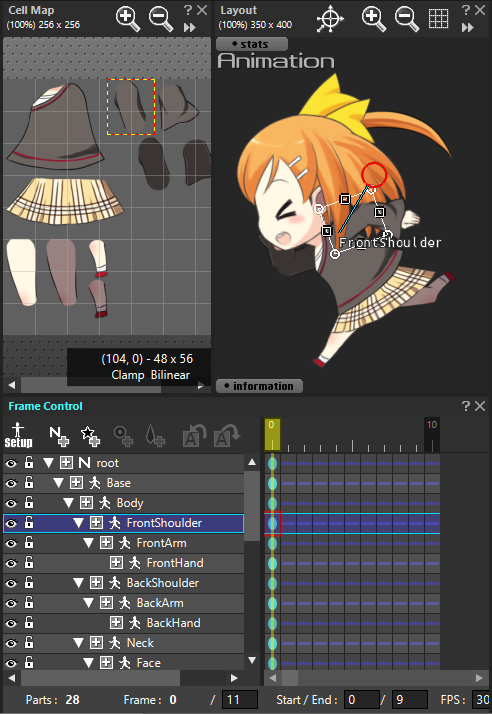Click the N icon on the root row
Screen dimensions: 492x714
(x=84, y=463)
